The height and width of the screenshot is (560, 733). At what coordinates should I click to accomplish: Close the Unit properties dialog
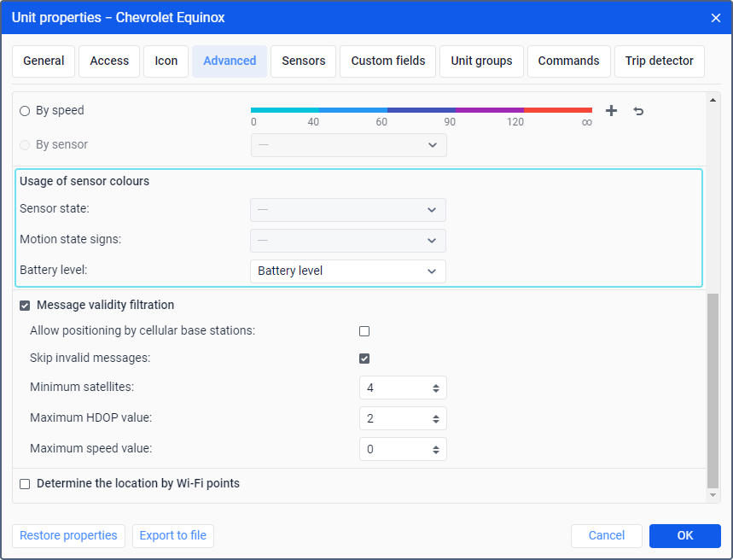tap(715, 18)
